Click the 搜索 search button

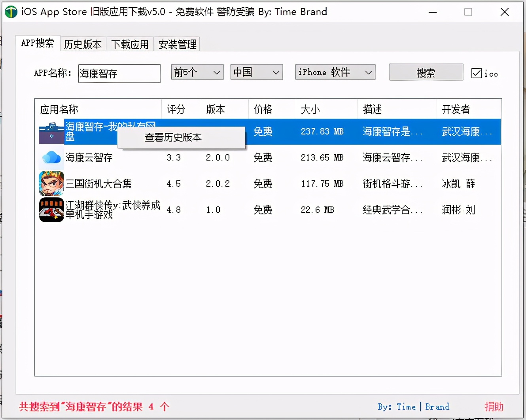426,72
